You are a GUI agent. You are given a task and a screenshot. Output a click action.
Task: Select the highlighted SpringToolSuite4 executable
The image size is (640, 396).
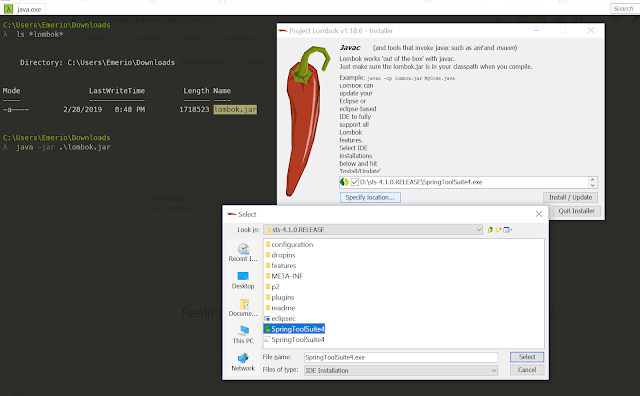pos(294,329)
